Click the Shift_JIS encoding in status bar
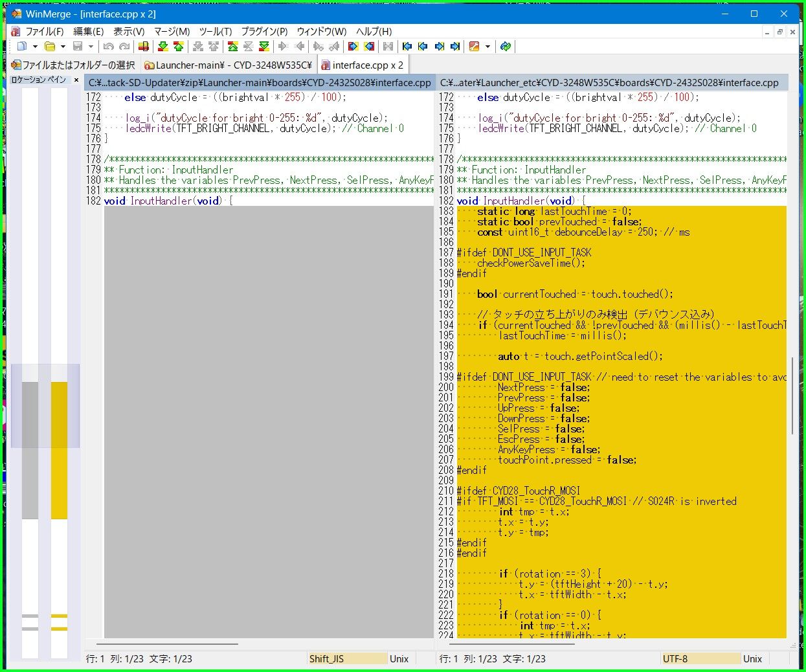Image resolution: width=806 pixels, height=672 pixels. [x=346, y=658]
